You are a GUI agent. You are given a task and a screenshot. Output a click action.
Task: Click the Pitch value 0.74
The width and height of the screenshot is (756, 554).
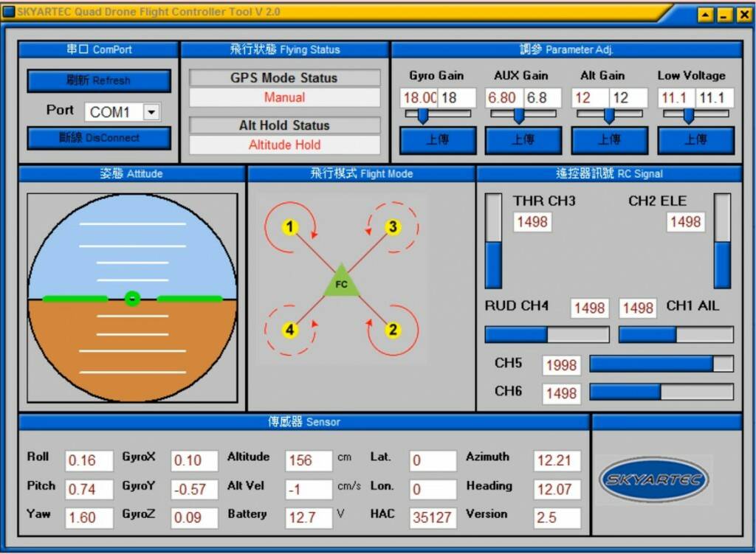tap(89, 489)
